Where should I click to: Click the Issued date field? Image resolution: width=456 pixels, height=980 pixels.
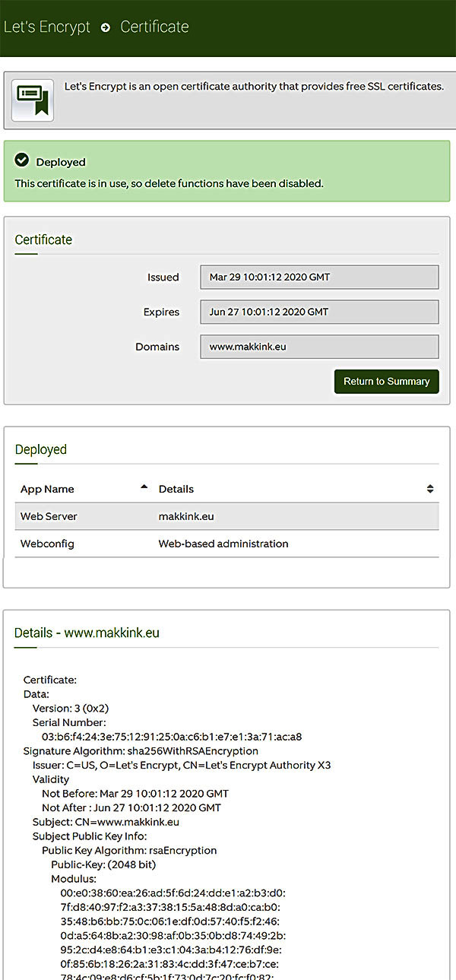click(319, 278)
